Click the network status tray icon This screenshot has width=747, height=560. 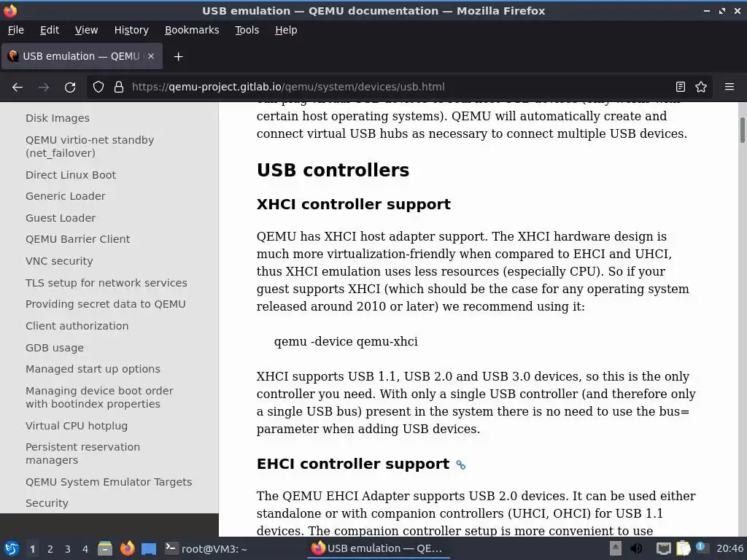point(663,548)
